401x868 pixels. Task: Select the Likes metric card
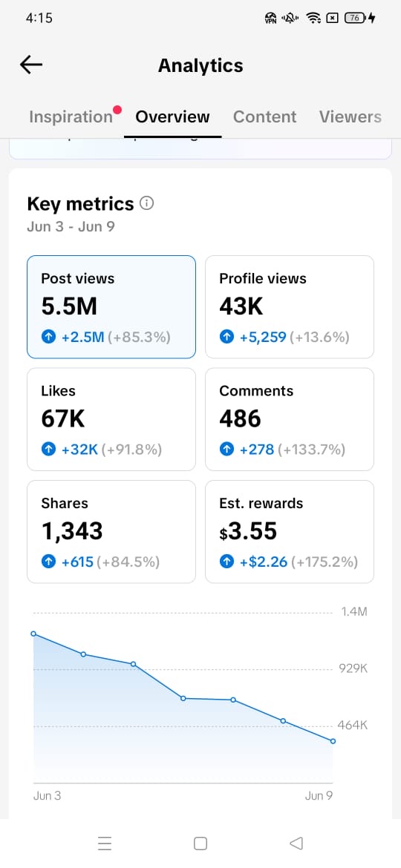[x=111, y=420]
